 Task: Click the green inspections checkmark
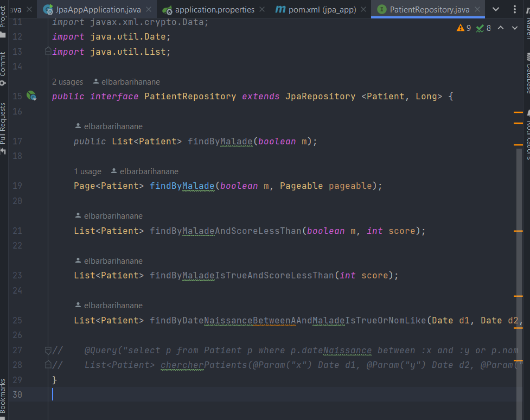(482, 28)
